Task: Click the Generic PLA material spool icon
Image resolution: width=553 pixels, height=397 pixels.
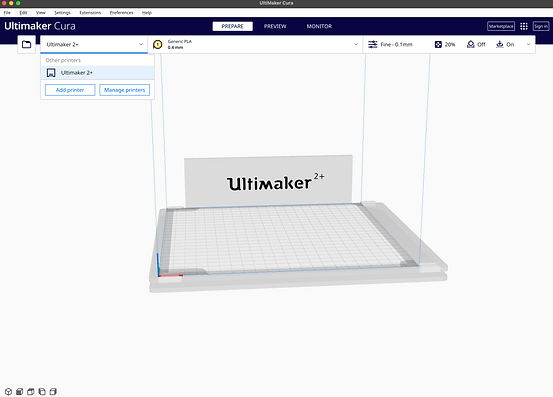Action: [158, 44]
